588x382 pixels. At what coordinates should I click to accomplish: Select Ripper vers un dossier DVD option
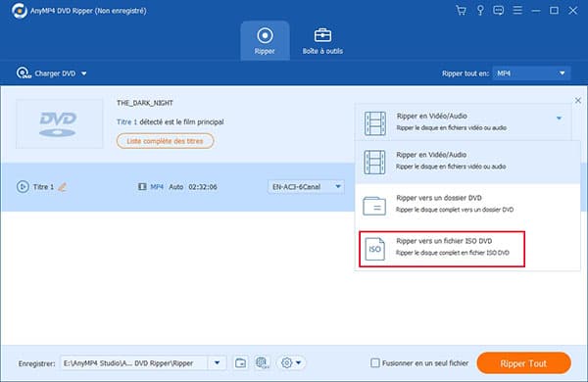(x=467, y=205)
